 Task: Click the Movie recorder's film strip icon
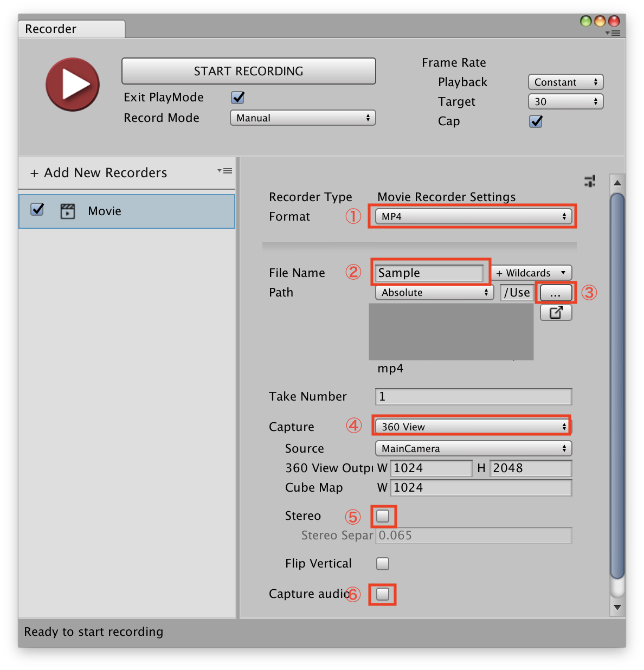tap(67, 211)
